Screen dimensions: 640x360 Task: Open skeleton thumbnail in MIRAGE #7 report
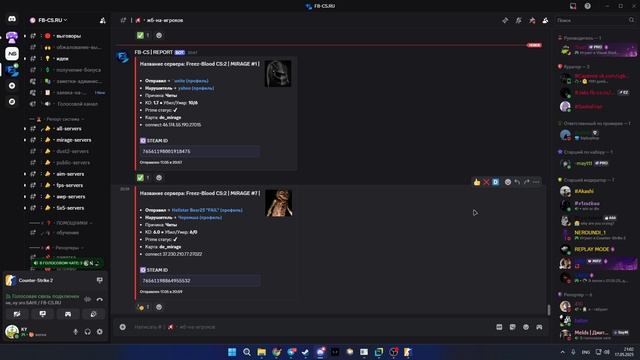(x=278, y=203)
